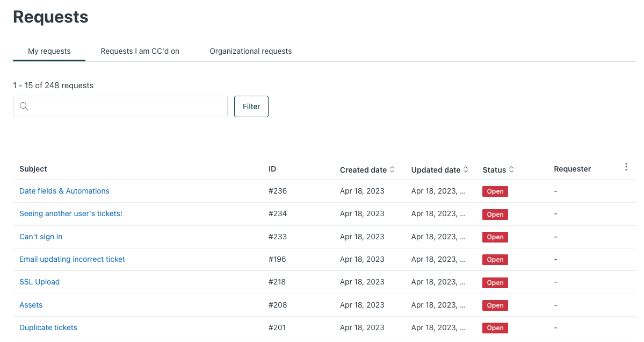
Task: Click the search magnifier icon
Action: click(24, 106)
